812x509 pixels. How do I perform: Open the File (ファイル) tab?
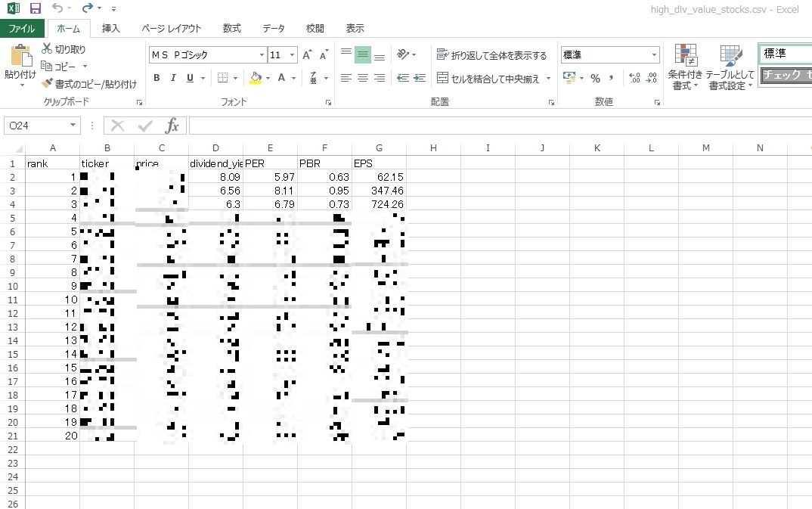(x=21, y=28)
